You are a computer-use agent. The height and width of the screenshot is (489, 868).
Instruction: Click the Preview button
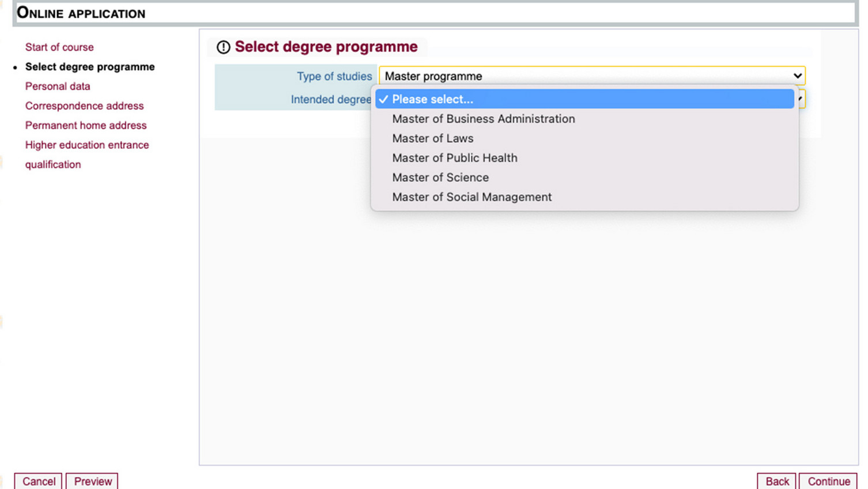click(92, 482)
